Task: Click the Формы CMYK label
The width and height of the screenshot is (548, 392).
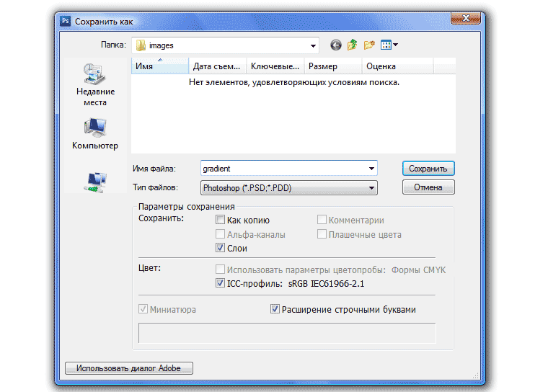Action: [418, 270]
